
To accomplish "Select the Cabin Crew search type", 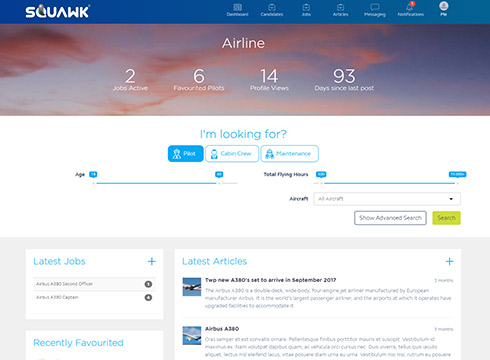I will coord(232,154).
